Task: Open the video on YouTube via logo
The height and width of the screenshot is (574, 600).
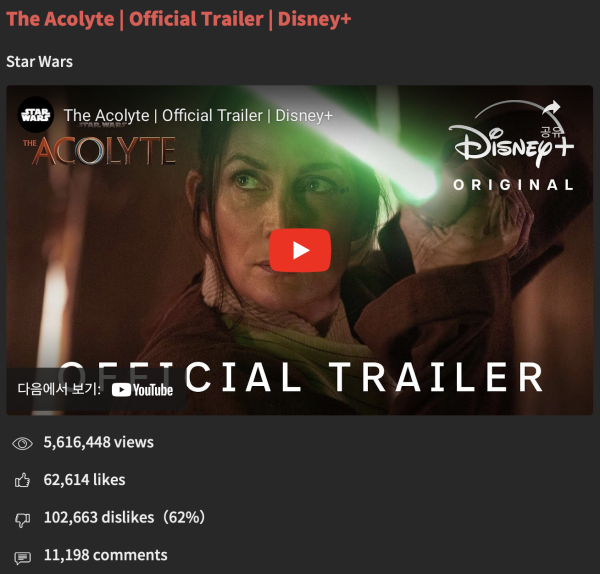Action: 142,390
